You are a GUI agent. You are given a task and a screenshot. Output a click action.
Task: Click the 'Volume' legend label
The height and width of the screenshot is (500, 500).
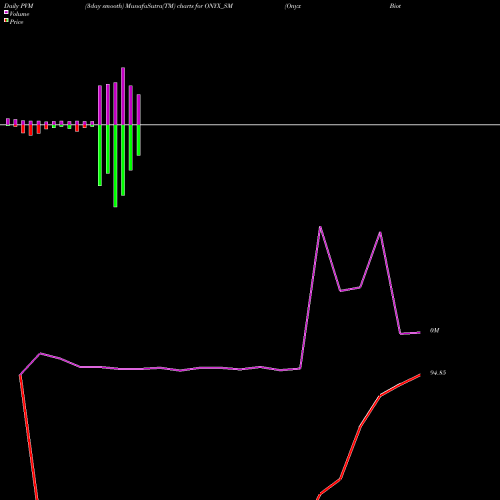pyautogui.click(x=19, y=14)
